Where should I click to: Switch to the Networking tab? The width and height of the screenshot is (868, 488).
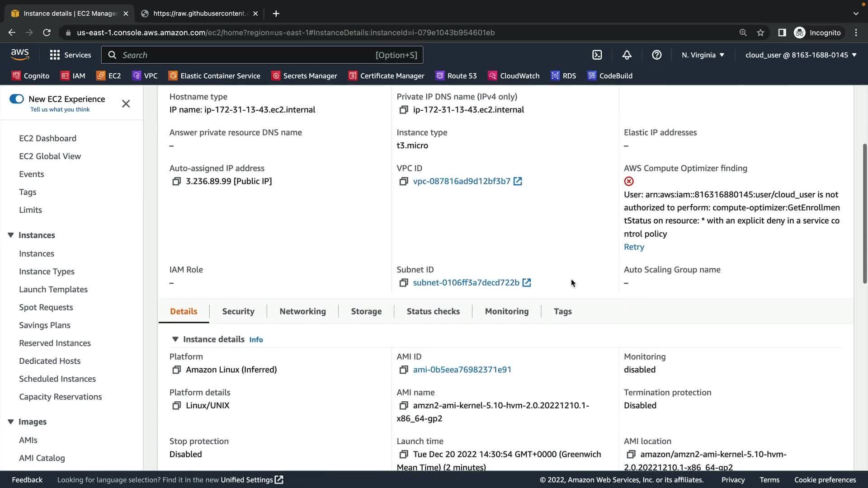(302, 311)
